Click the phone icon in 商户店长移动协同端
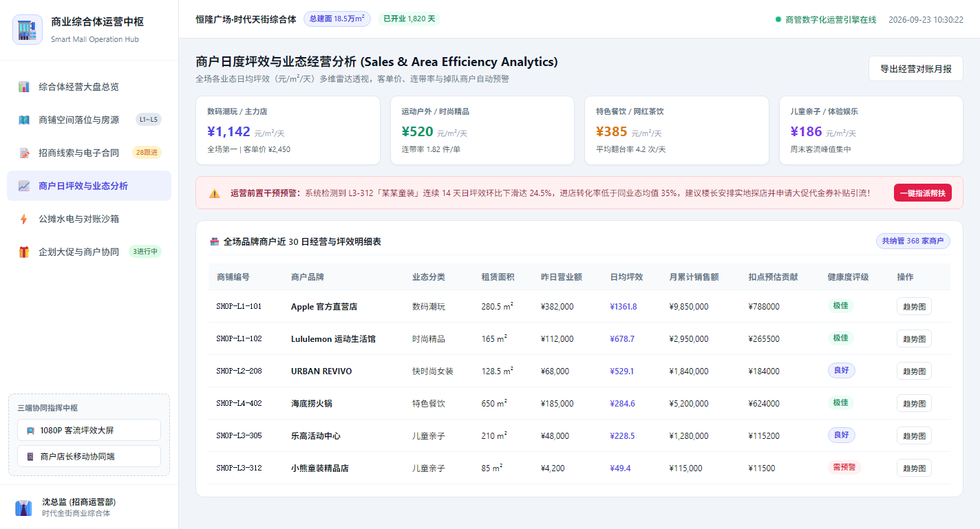This screenshot has height=529, width=980. point(30,456)
